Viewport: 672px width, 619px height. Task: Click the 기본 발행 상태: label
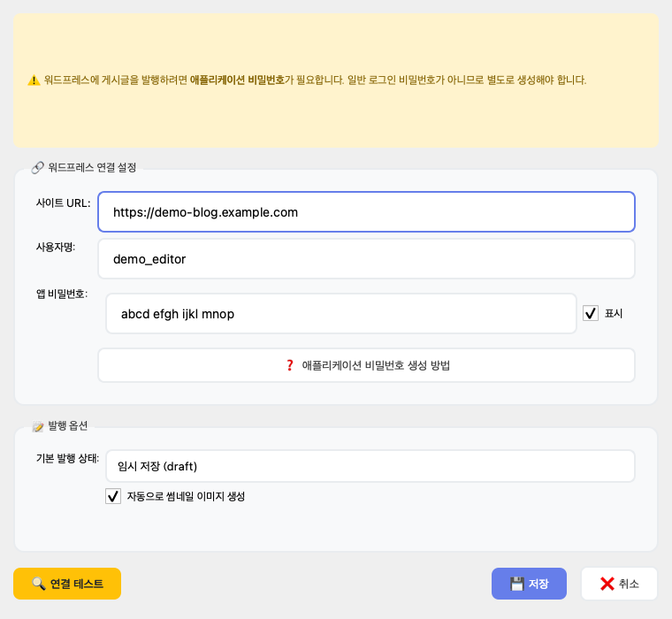tap(68, 458)
